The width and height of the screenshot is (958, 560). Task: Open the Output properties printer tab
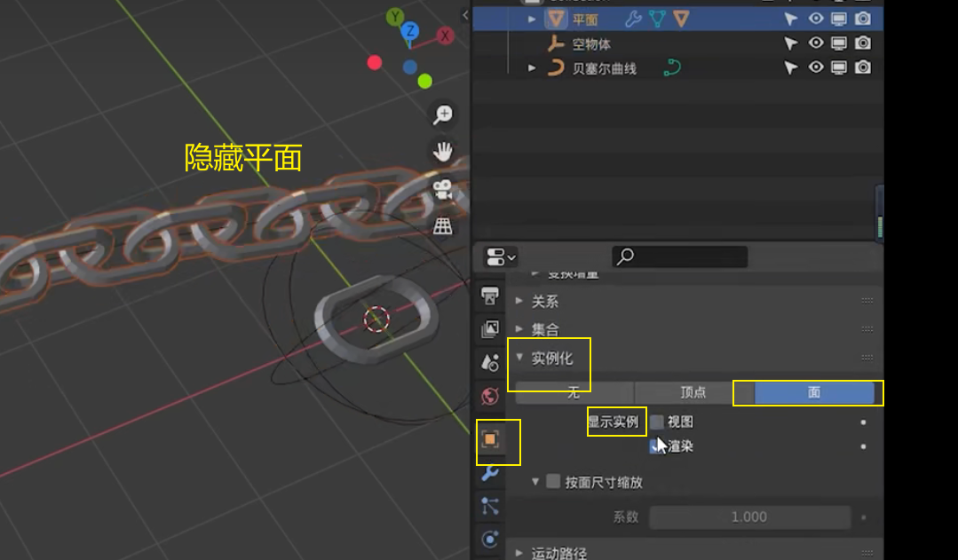[x=490, y=296]
